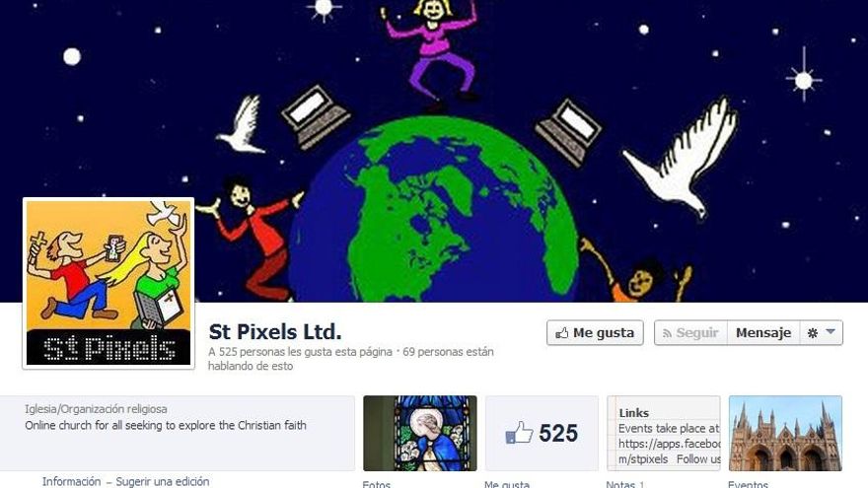Like the page with Me gusta

(595, 332)
